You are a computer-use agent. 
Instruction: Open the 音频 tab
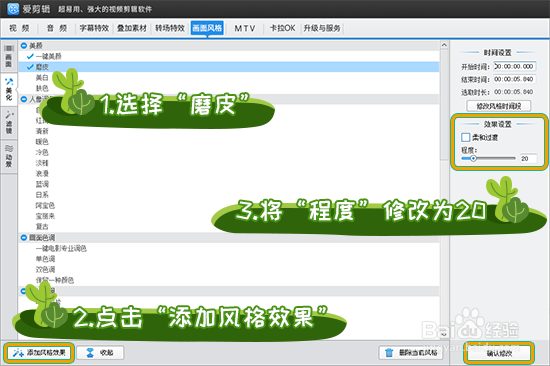57,28
